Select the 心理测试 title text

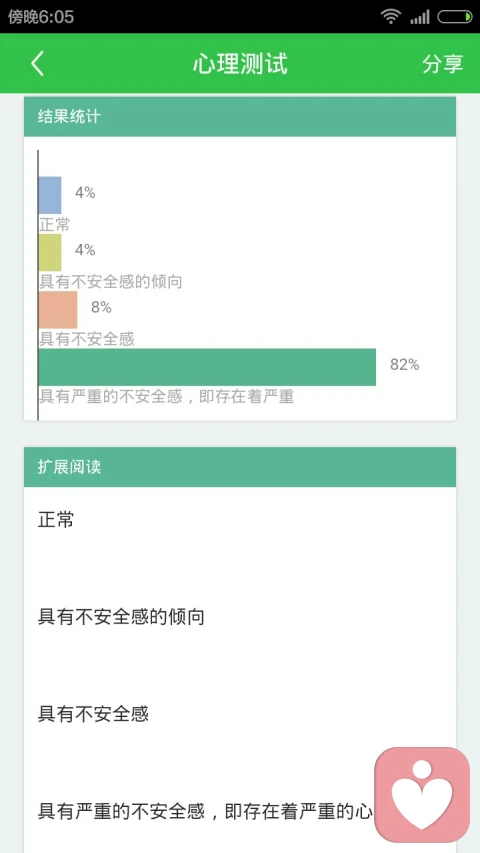(240, 64)
